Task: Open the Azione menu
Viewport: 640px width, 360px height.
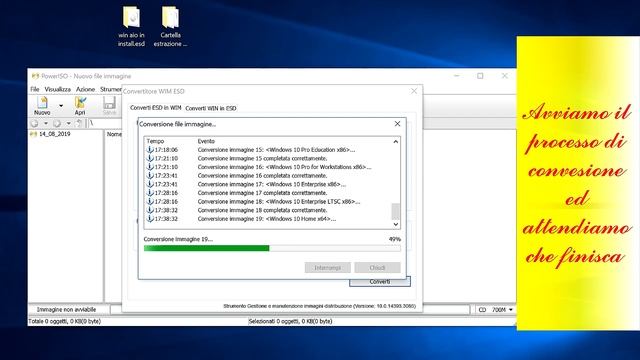Action: [x=85, y=89]
